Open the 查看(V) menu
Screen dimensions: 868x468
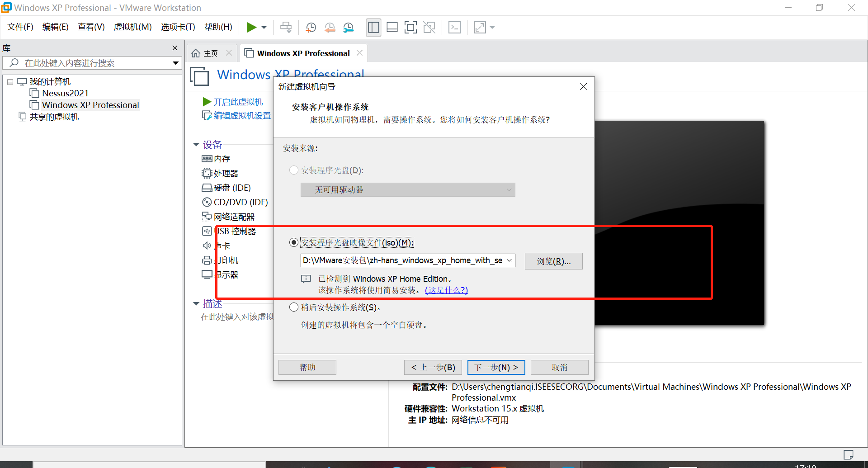coord(91,27)
